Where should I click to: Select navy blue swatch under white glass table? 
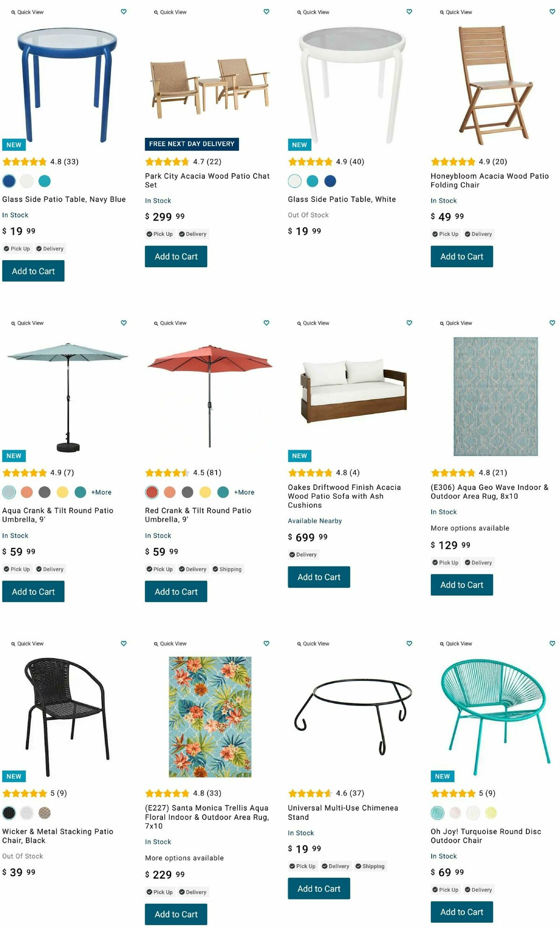click(x=330, y=181)
